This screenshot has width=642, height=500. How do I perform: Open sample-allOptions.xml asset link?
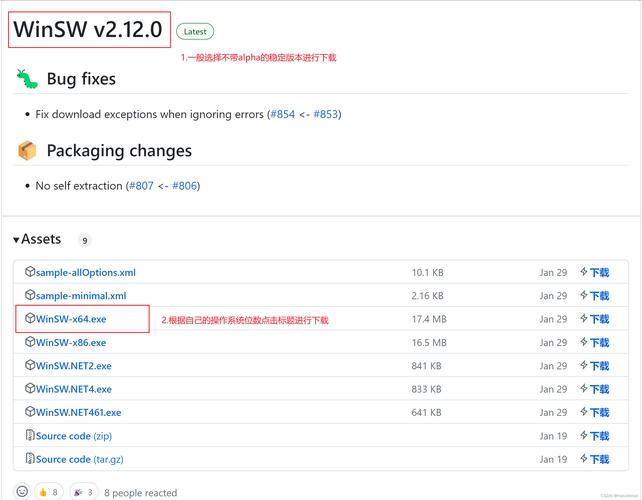point(86,273)
